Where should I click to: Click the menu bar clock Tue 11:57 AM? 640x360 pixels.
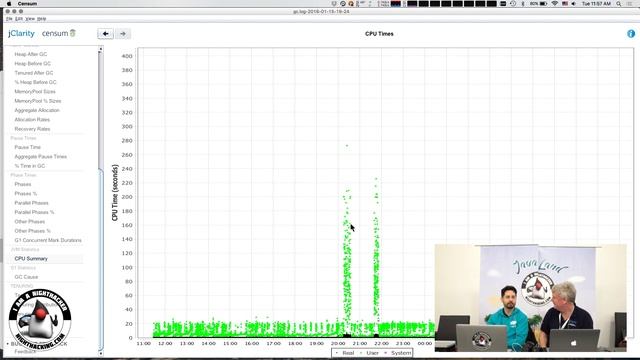point(596,3)
